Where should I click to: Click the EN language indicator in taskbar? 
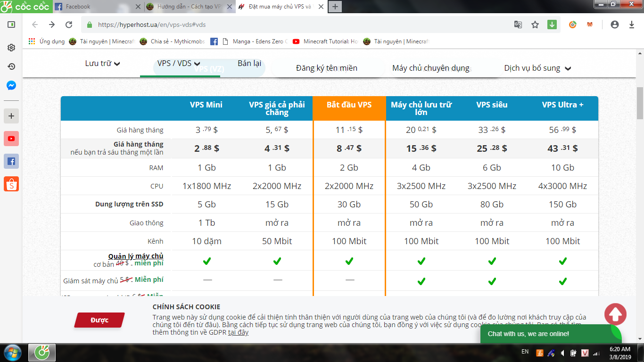click(x=525, y=352)
